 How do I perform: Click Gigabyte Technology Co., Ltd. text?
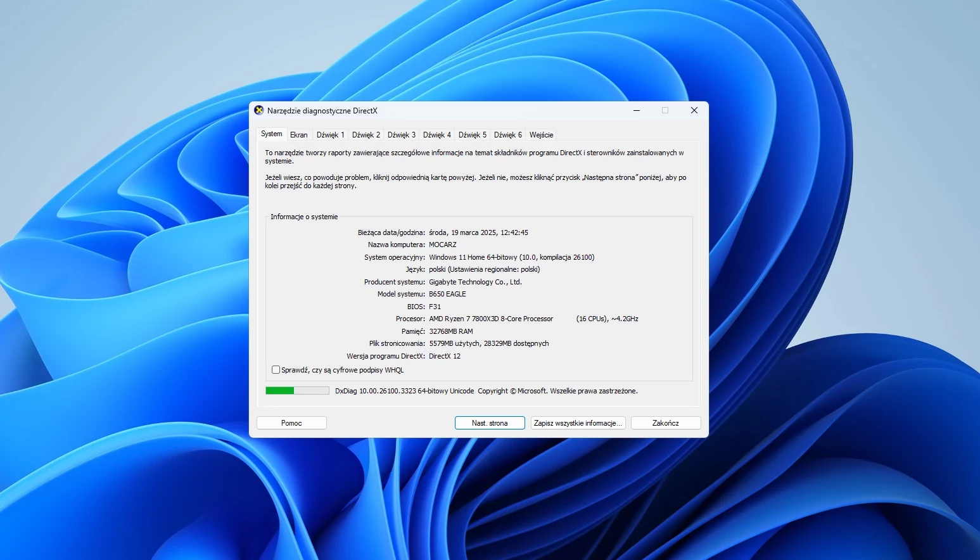pos(476,282)
